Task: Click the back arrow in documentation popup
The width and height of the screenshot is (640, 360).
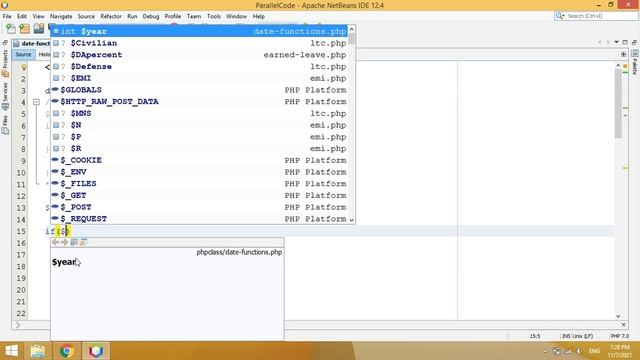Action: (56, 242)
